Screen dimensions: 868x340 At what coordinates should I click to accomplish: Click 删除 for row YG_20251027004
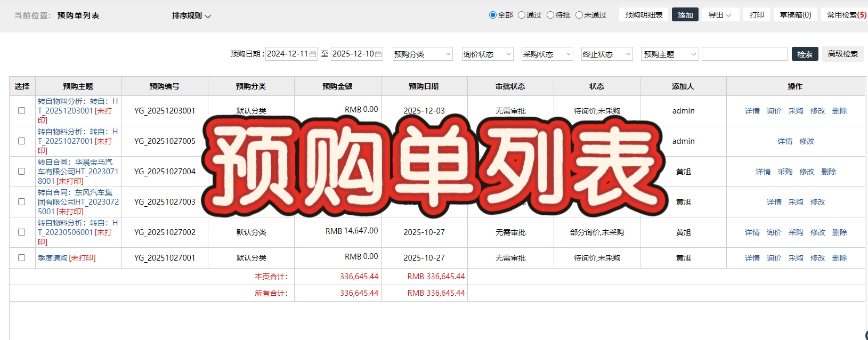[x=829, y=172]
